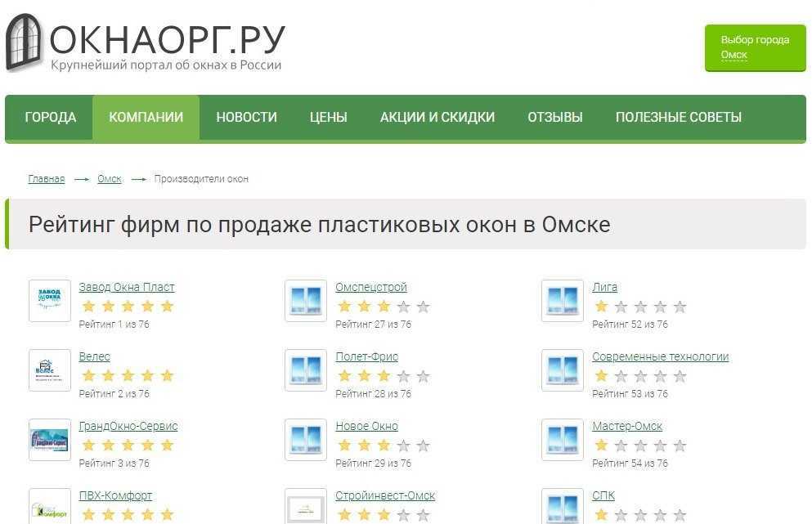Open the Стройинвест-Омск company link

(385, 495)
